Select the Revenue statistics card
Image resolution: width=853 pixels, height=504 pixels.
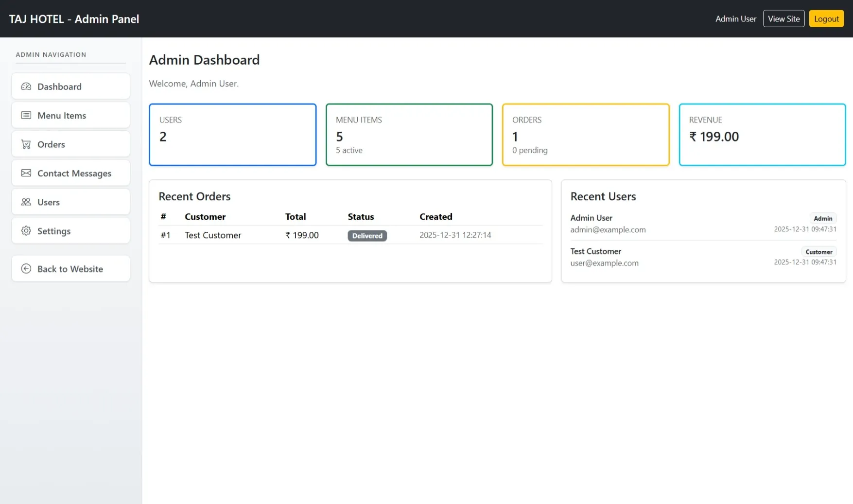click(762, 135)
